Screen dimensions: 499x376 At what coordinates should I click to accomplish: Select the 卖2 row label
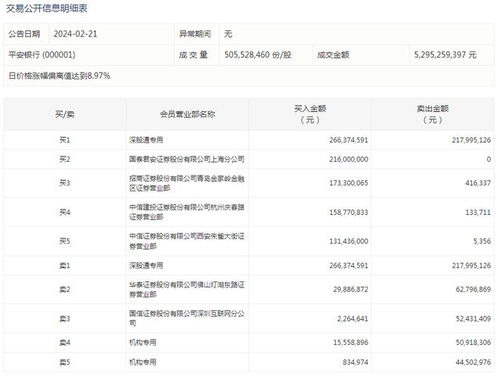[65, 289]
